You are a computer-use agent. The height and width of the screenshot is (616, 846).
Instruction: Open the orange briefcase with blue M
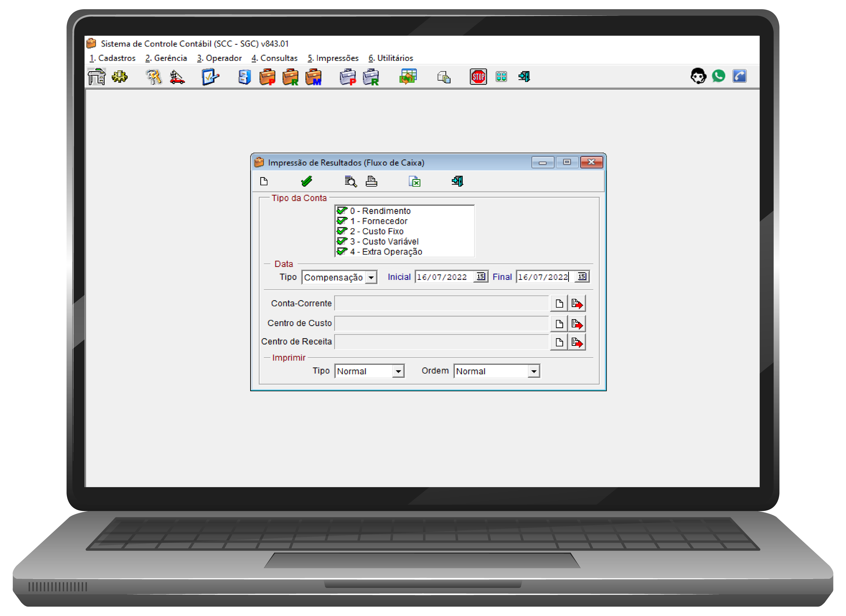313,77
